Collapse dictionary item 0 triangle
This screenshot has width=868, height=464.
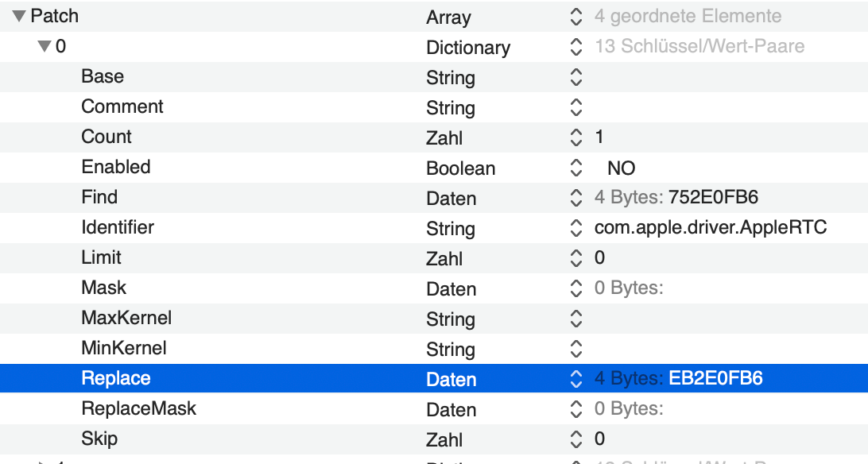click(x=45, y=46)
